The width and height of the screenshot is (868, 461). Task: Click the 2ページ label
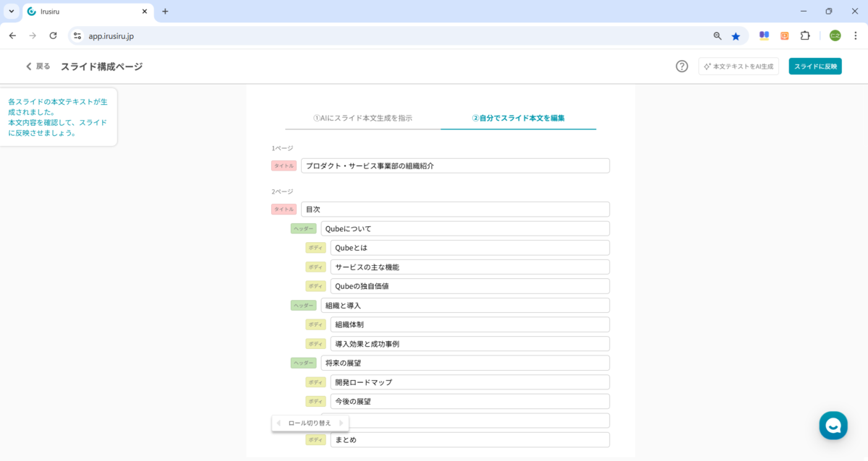coord(282,191)
